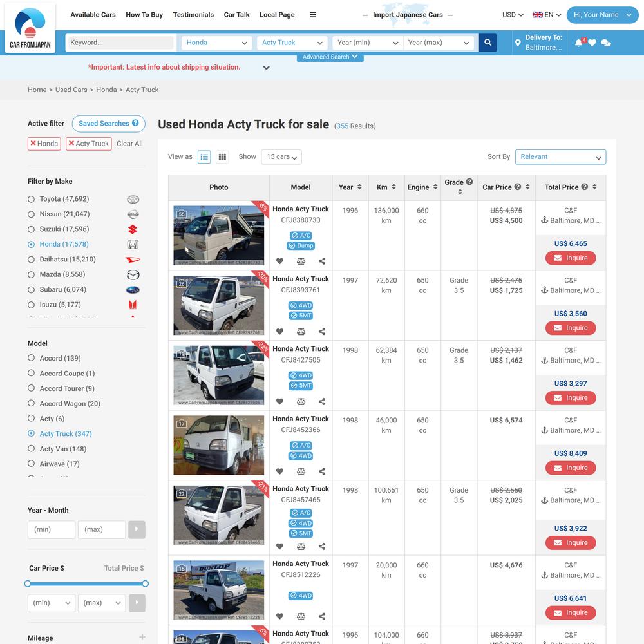Switch to grid view icon
The height and width of the screenshot is (644, 644).
pos(222,157)
